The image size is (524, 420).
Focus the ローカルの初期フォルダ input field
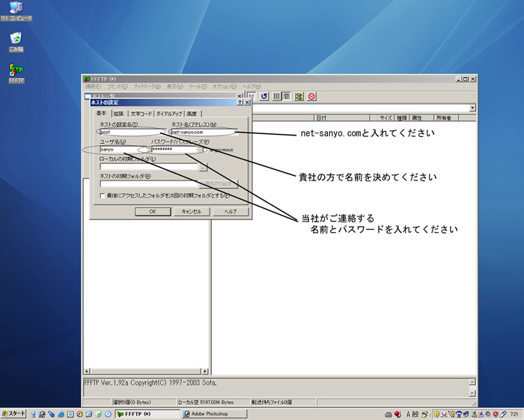tap(149, 167)
